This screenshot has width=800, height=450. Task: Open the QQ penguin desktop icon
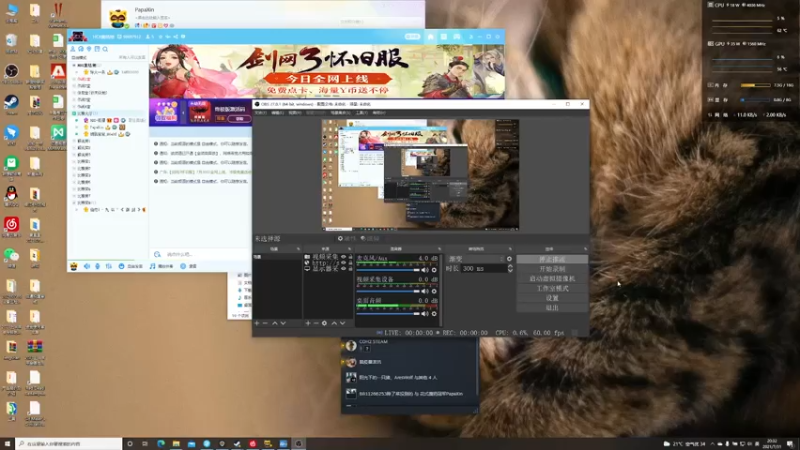[x=11, y=195]
